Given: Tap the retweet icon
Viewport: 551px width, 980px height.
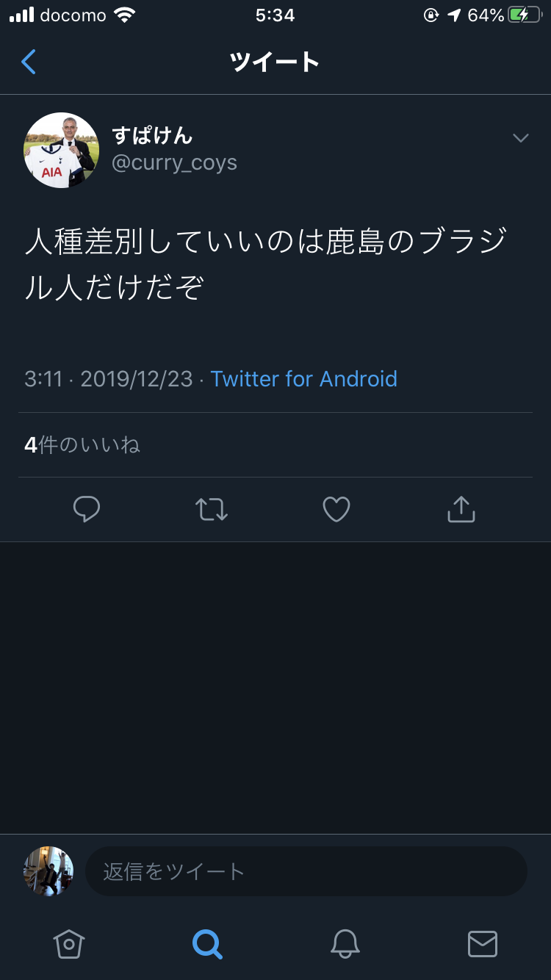Looking at the screenshot, I should pos(212,509).
